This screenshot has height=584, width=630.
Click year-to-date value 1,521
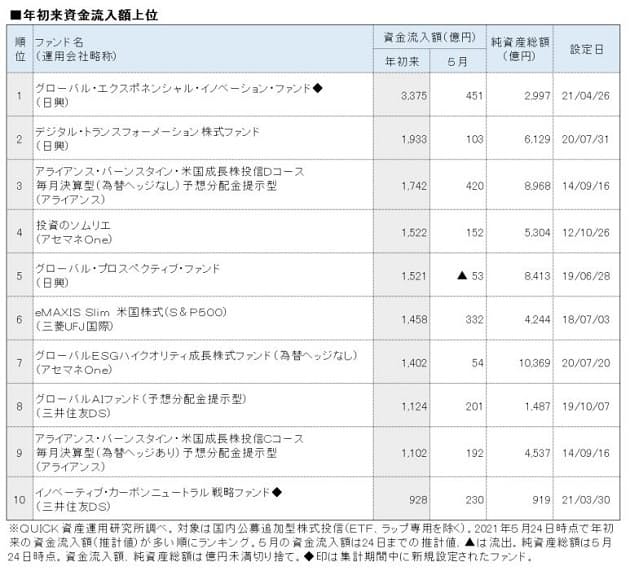tap(413, 276)
